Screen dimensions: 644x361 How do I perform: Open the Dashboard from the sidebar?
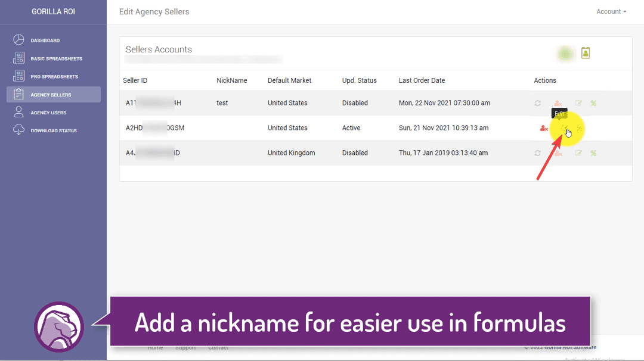click(45, 41)
